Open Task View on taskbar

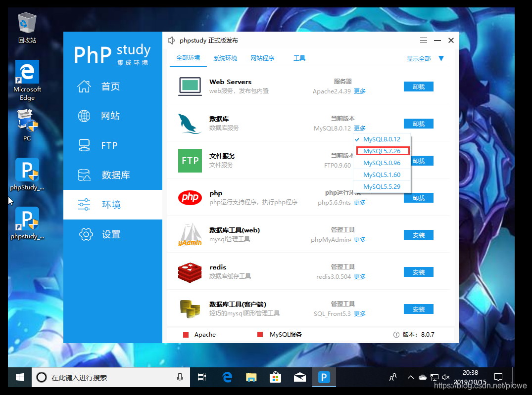point(202,377)
